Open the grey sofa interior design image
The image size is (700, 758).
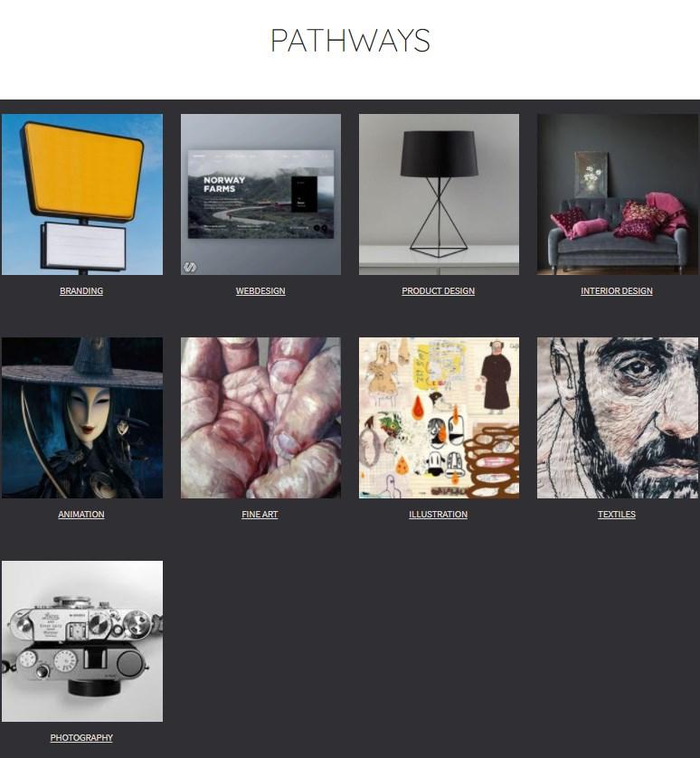(x=618, y=194)
